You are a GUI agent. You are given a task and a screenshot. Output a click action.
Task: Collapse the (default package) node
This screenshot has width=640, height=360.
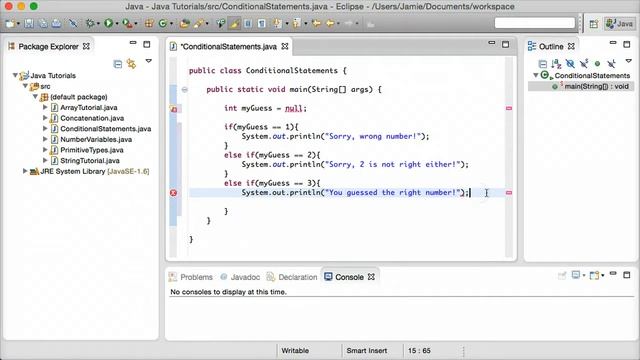(x=36, y=96)
